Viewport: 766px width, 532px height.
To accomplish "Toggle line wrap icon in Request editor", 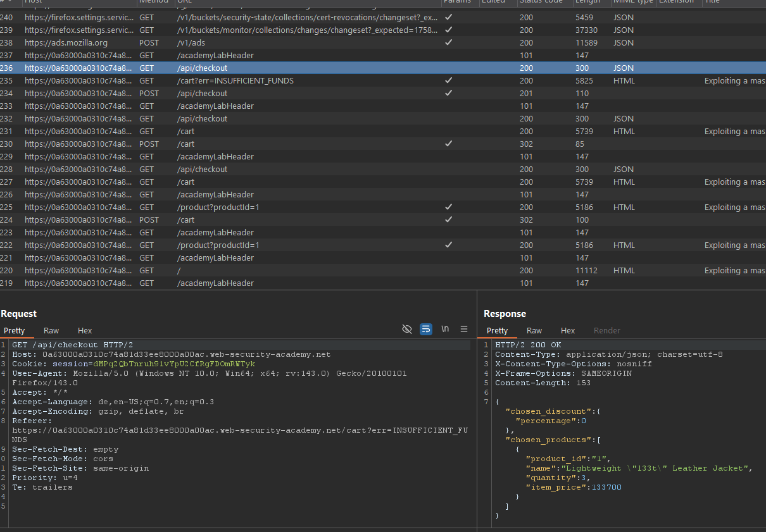I will pyautogui.click(x=426, y=329).
